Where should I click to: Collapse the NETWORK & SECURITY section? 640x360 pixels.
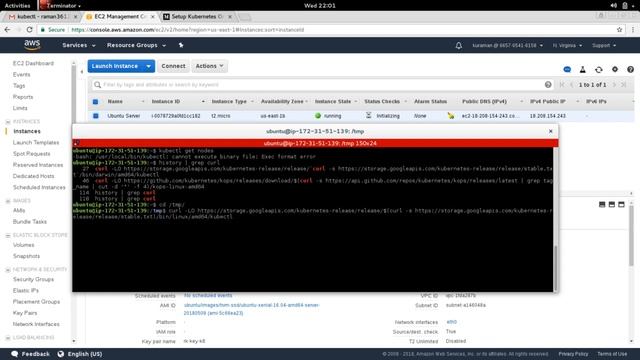pyautogui.click(x=8, y=270)
